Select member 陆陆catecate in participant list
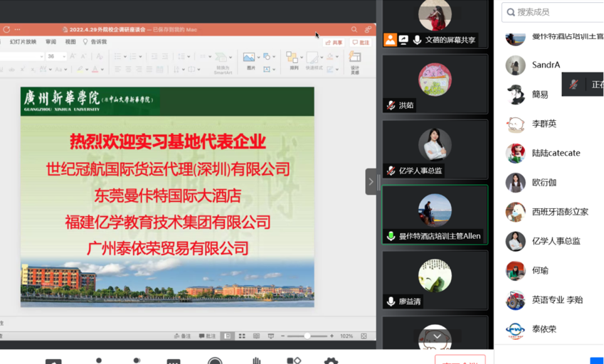 click(556, 153)
